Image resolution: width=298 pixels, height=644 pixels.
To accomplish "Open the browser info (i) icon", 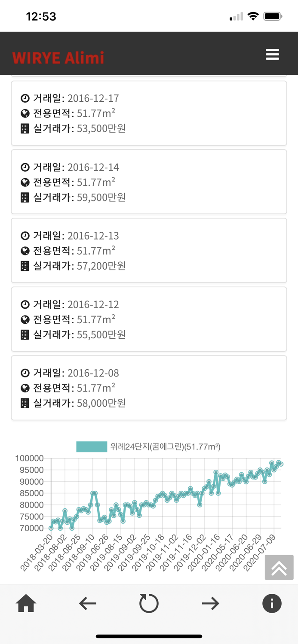I will click(271, 603).
